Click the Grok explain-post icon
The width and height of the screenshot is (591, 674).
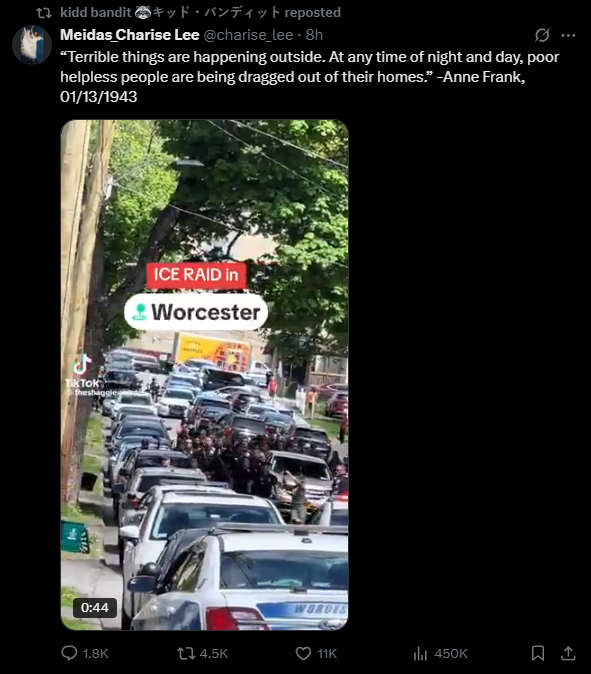point(542,35)
